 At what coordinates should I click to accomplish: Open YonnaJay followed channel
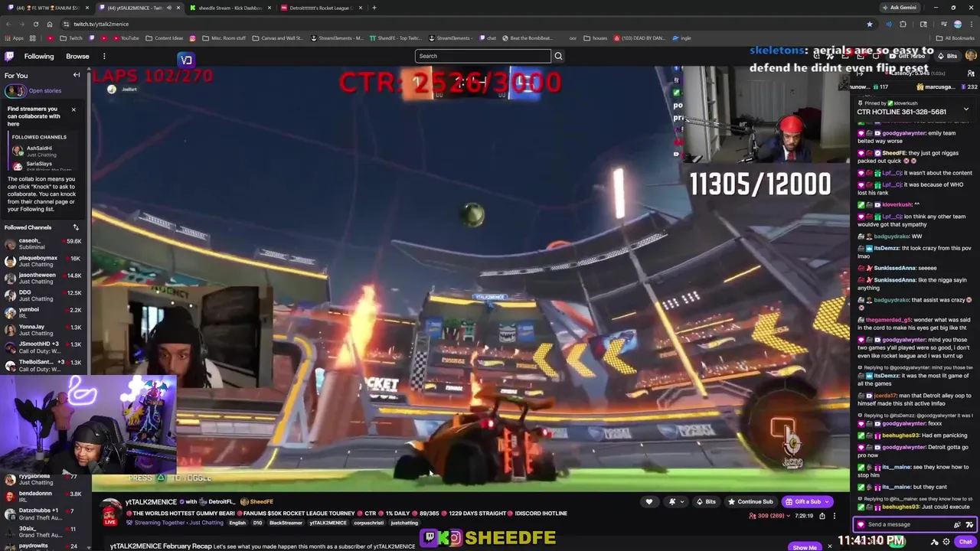43,330
